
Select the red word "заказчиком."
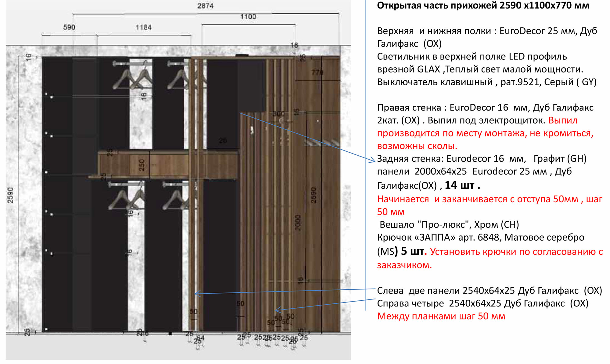(x=404, y=265)
